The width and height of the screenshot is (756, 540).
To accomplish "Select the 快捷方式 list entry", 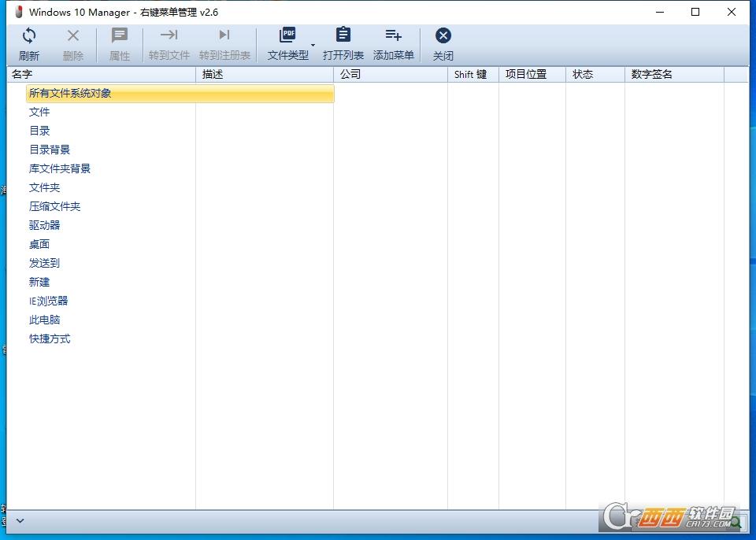I will [50, 339].
